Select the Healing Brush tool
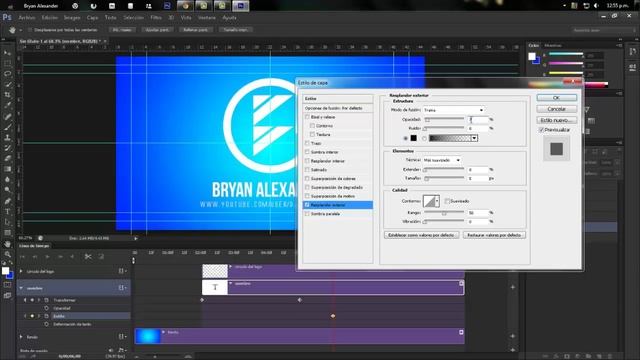Viewport: 640px width, 360px height. (7, 116)
